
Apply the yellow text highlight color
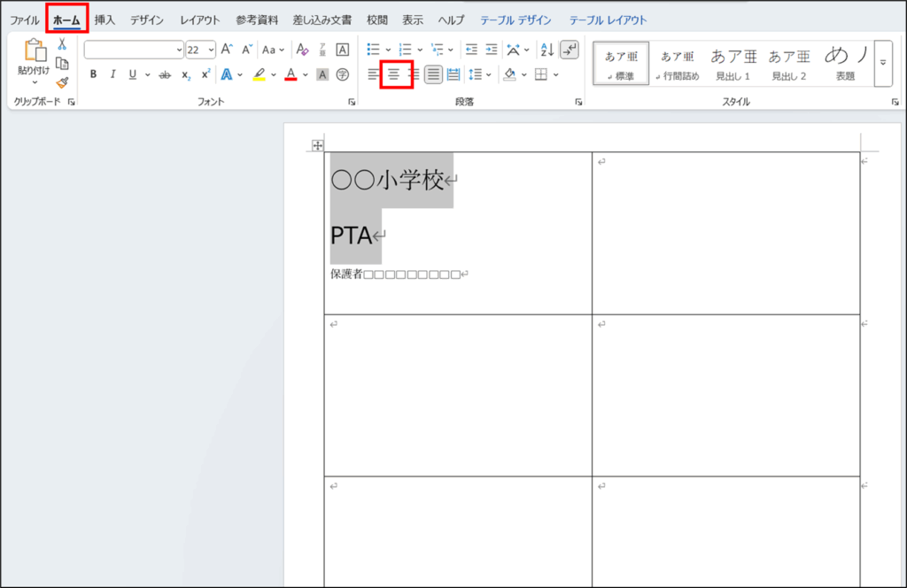coord(260,74)
